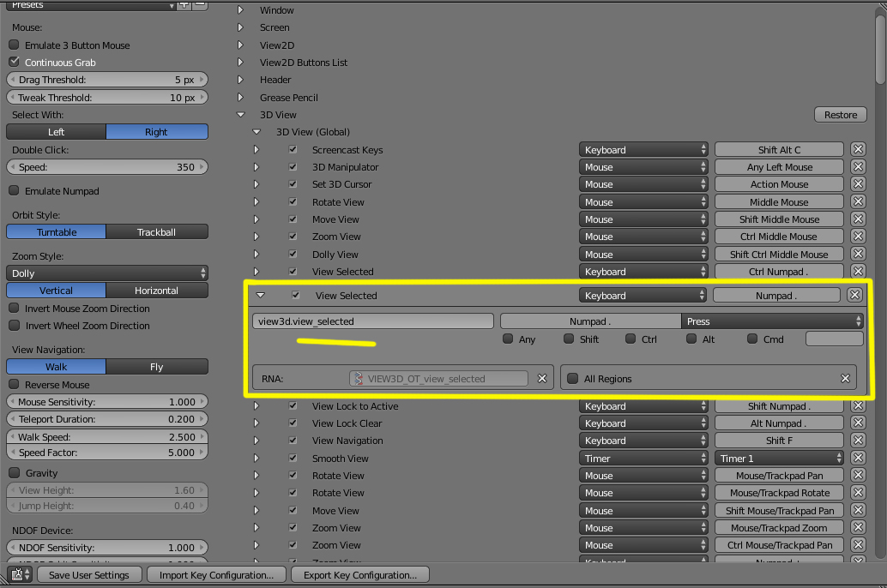The width and height of the screenshot is (887, 588).
Task: Click Import Key Configuration button
Action: (x=216, y=574)
